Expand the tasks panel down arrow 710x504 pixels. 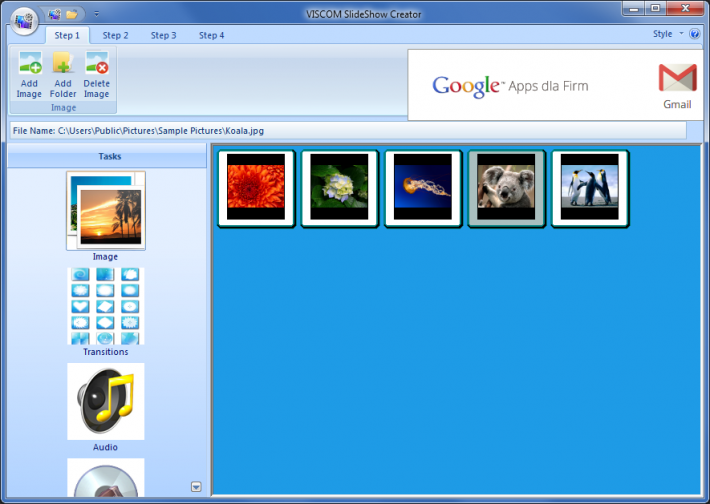tap(196, 487)
